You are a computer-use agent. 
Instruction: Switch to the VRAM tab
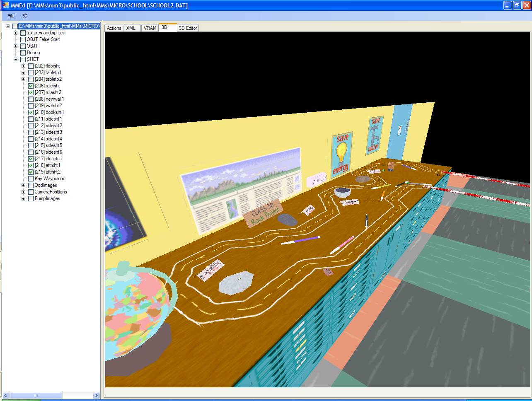[150, 28]
